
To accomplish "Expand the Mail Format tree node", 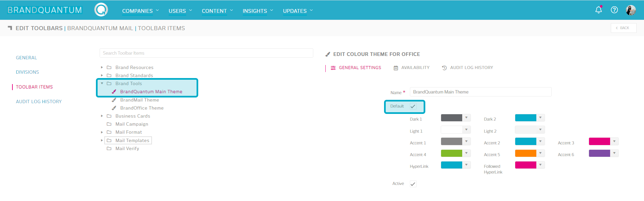I will [102, 132].
